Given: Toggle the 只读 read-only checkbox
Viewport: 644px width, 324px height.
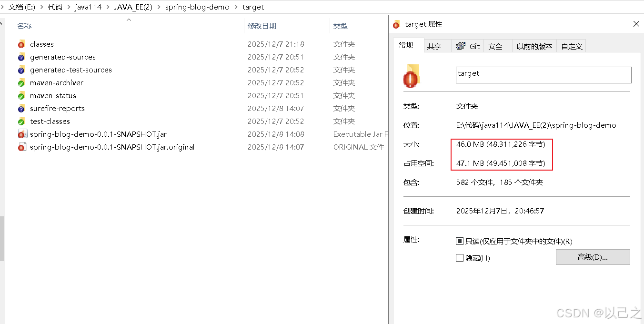Looking at the screenshot, I should [x=460, y=241].
